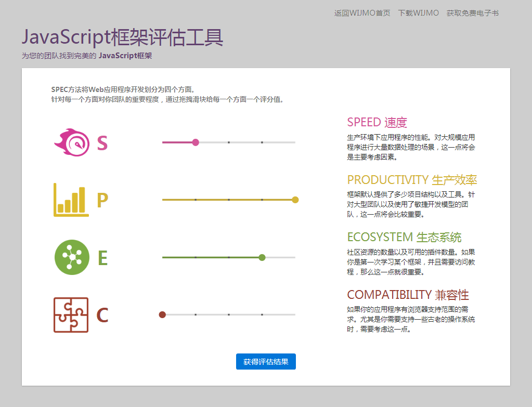The height and width of the screenshot is (407, 532).
Task: Click the green letter E label
Action: (x=102, y=258)
